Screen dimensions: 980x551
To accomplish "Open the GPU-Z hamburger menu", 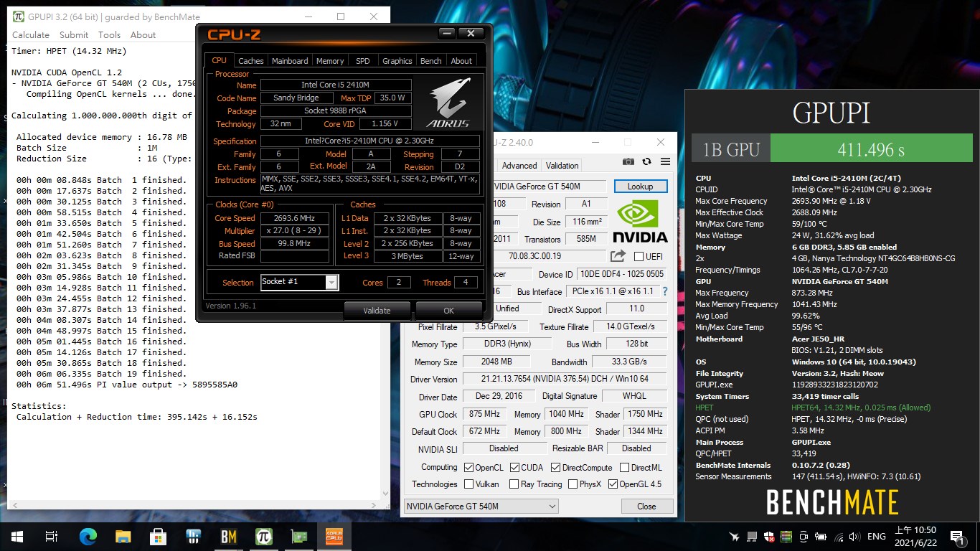I will 665,162.
